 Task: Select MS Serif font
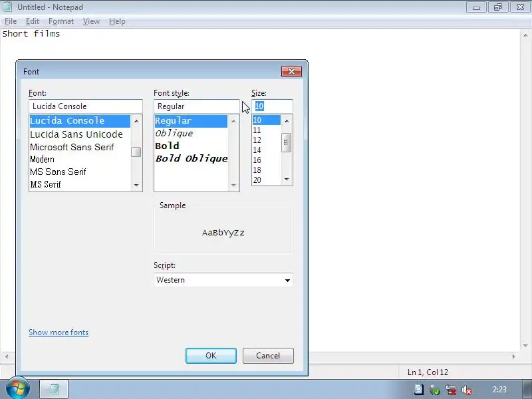point(80,184)
